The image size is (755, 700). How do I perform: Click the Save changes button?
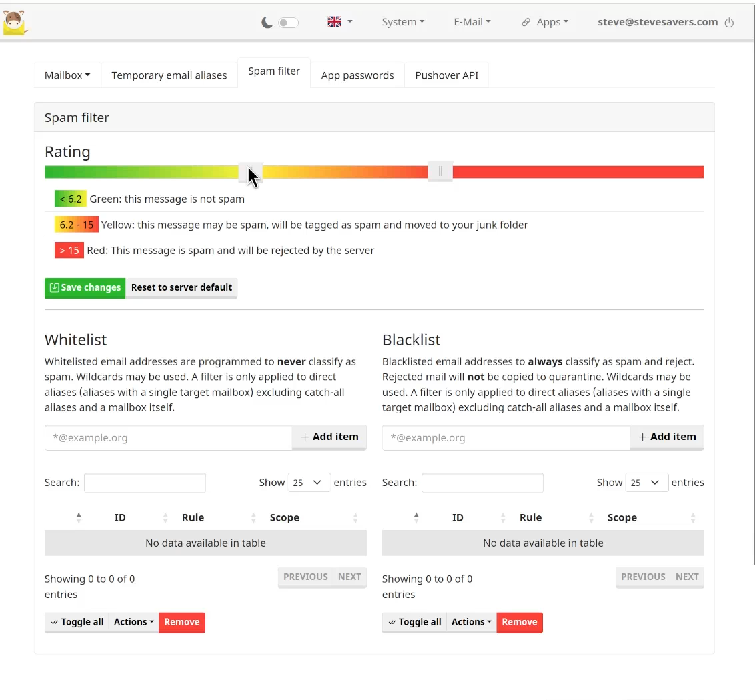(85, 287)
